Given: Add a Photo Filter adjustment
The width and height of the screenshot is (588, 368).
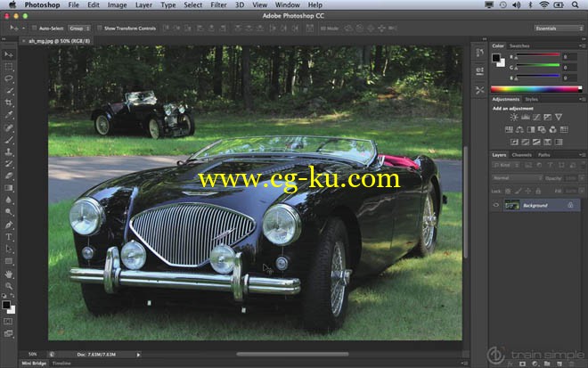Looking at the screenshot, I should pos(542,129).
